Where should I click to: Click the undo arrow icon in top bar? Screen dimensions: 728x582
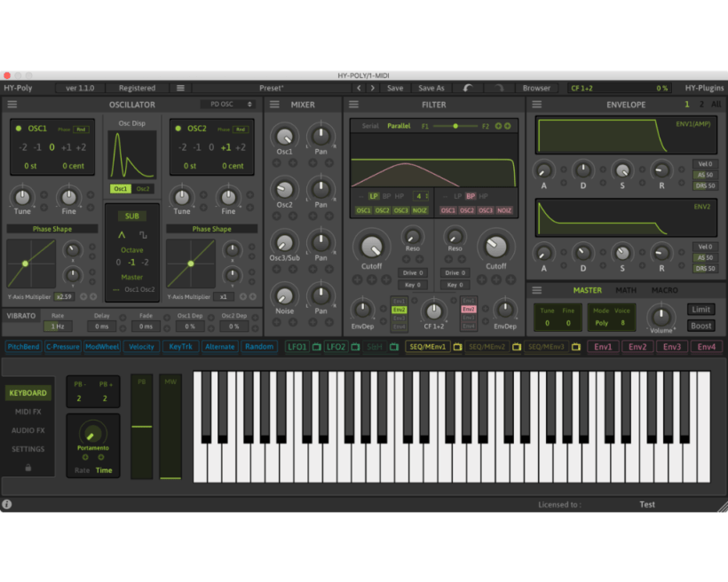pyautogui.click(x=468, y=89)
